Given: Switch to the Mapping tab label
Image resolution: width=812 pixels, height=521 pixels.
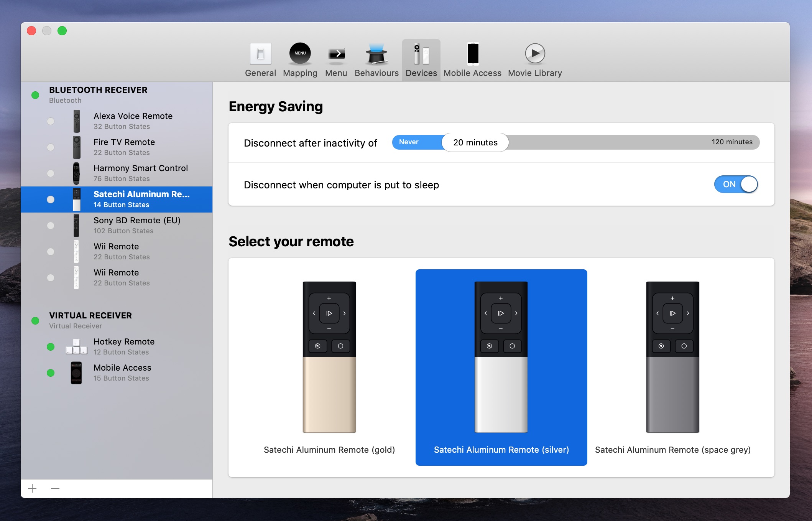Looking at the screenshot, I should click(300, 73).
